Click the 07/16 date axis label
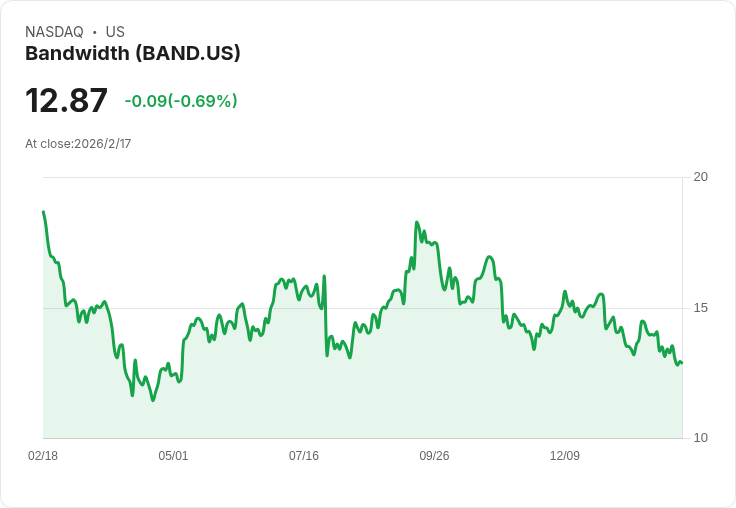This screenshot has width=736, height=508. pyautogui.click(x=304, y=455)
